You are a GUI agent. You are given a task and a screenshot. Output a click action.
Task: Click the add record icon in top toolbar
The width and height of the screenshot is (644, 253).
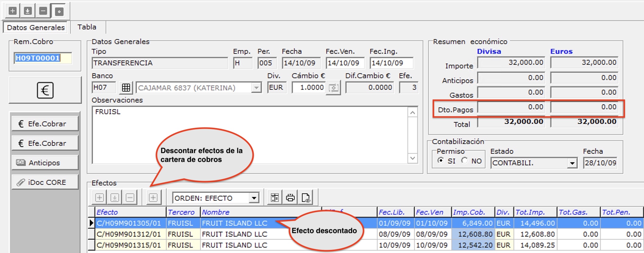(13, 11)
